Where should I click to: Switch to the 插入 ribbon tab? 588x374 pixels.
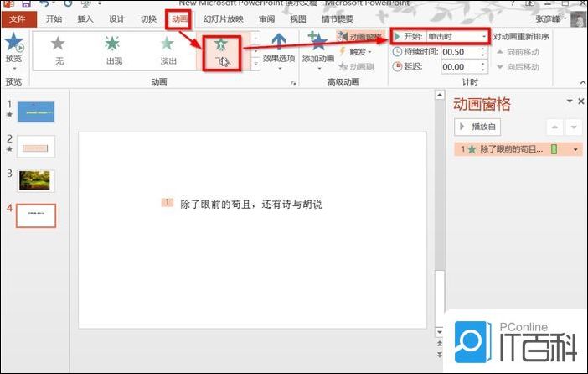[x=85, y=18]
